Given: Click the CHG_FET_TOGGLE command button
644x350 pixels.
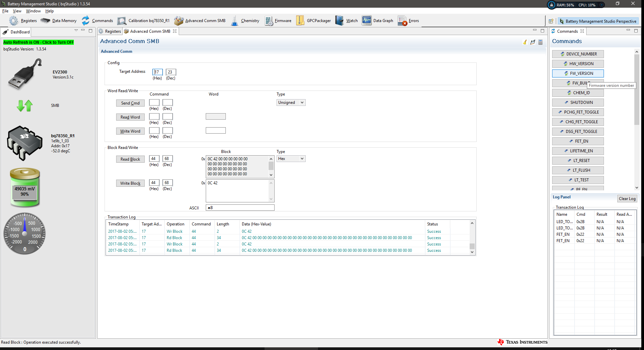Looking at the screenshot, I should click(578, 122).
